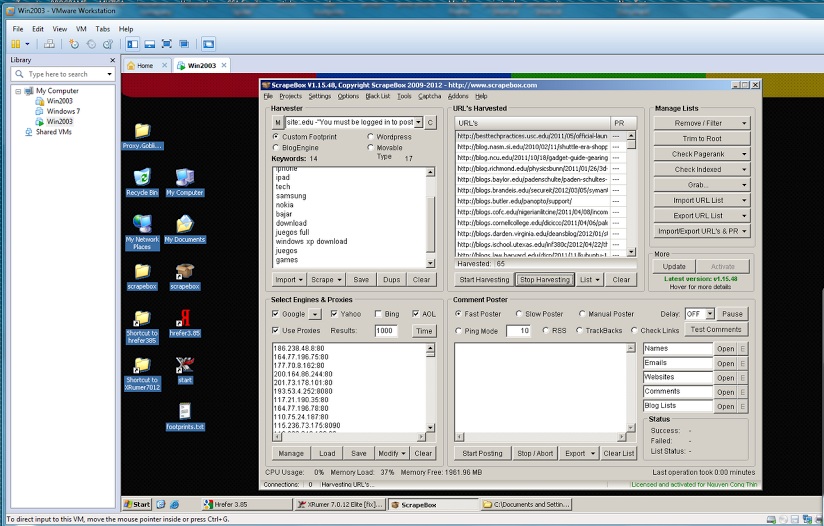Open the ScrapeBox Captcha menu

coord(429,96)
